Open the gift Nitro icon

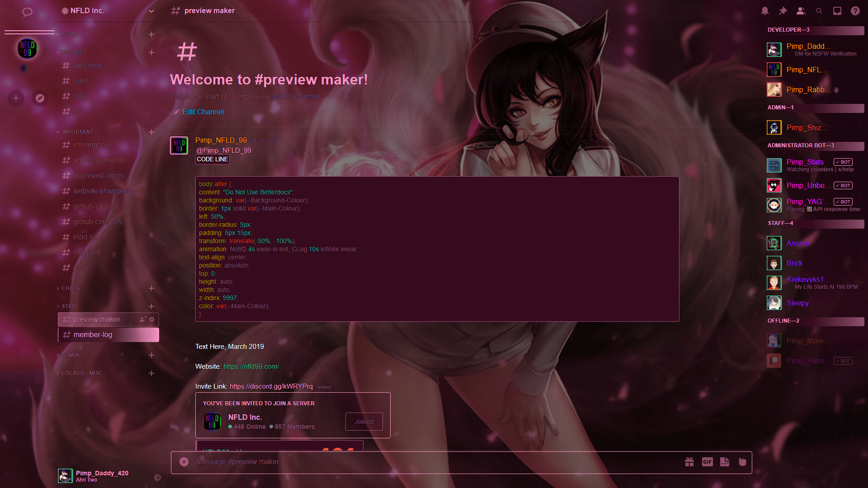pos(689,462)
